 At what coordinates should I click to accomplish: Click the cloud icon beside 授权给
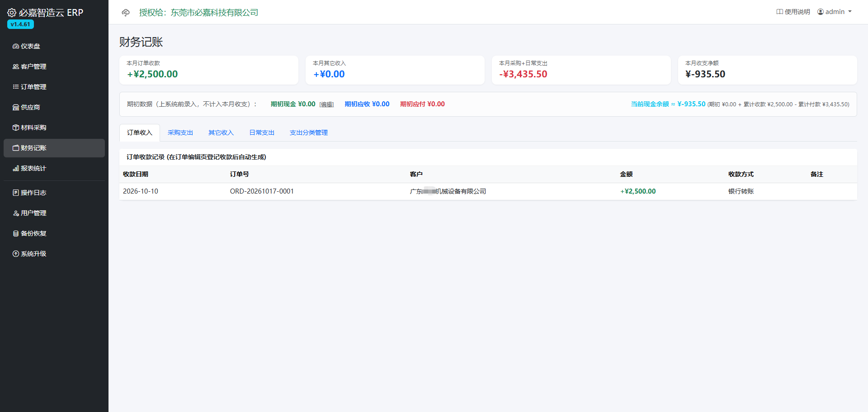click(x=126, y=13)
